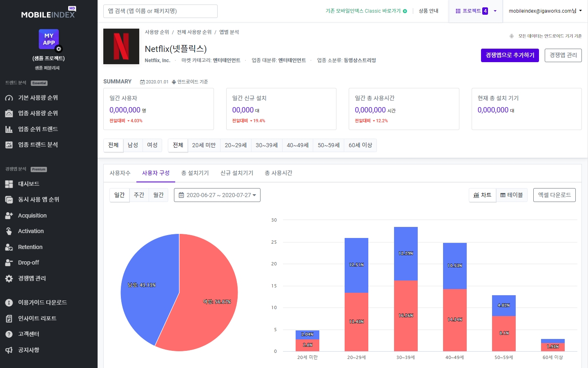Screen dimensions: 588x368
Task: Click the 30~39세 red bar segment 16.26%
Action: point(406,316)
